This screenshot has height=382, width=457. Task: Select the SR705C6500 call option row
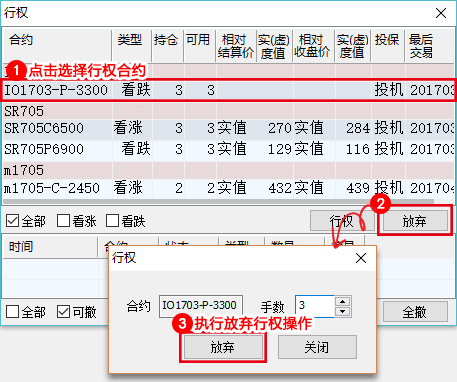click(228, 128)
